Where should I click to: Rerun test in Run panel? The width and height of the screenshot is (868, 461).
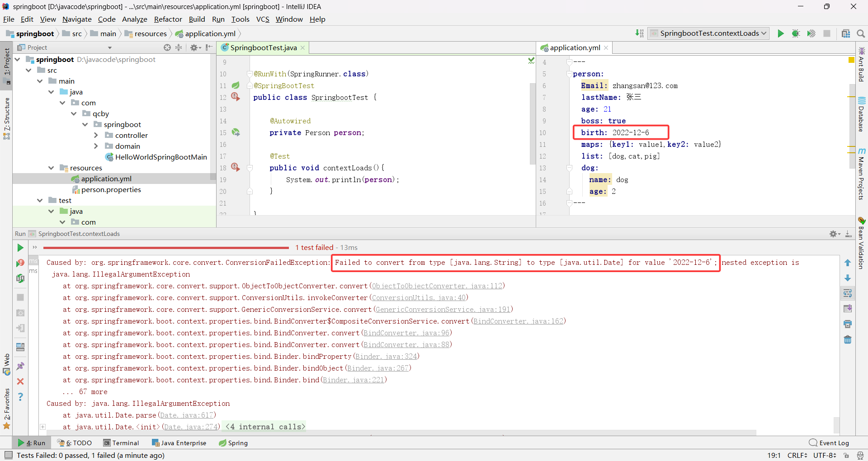(20, 248)
